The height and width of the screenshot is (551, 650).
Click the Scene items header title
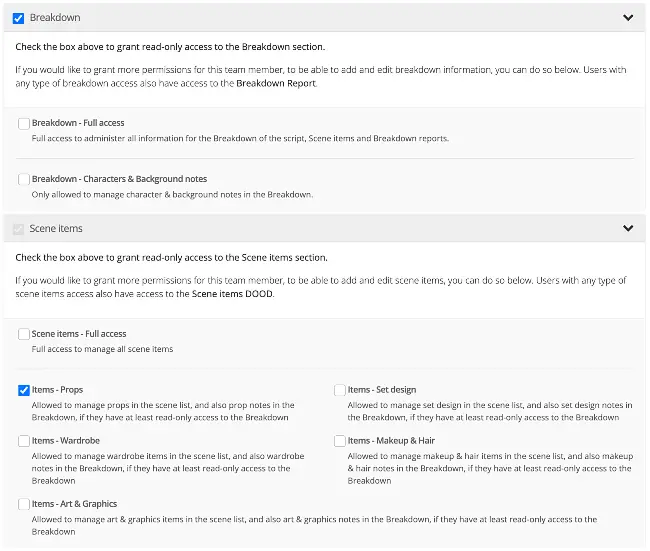[56, 228]
